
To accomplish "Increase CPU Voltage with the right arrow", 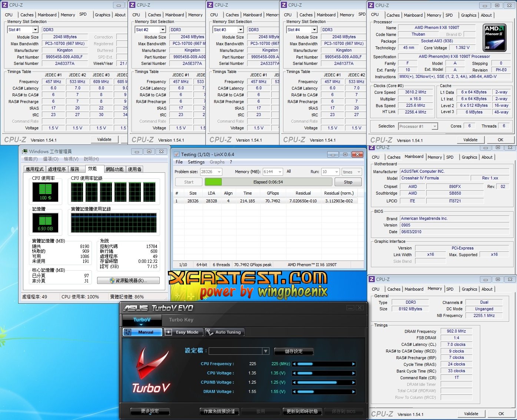I will [354, 373].
